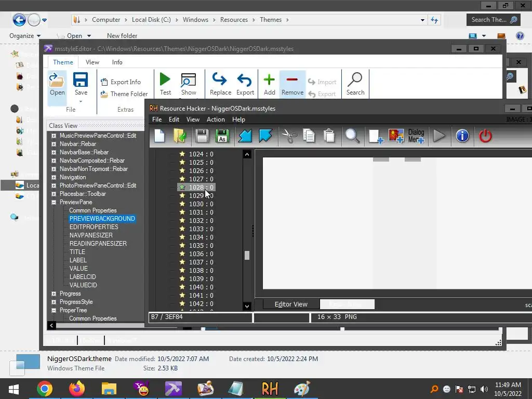Viewport: 532px width, 399px height.
Task: Open Resource Hacker Edit menu
Action: 174,119
